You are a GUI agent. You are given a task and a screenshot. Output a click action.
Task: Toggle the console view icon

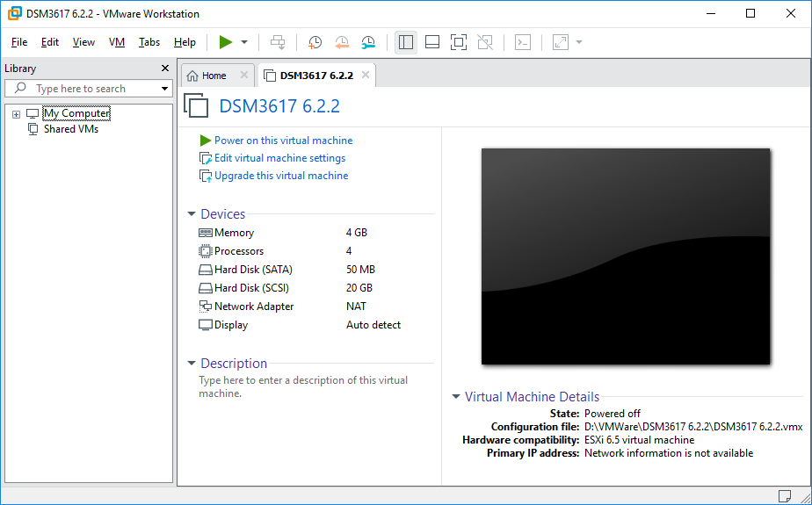523,42
